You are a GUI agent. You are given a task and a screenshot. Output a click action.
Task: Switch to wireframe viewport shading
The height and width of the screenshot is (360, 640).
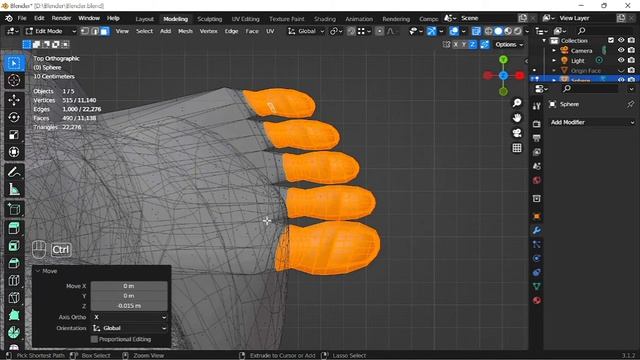[488, 31]
